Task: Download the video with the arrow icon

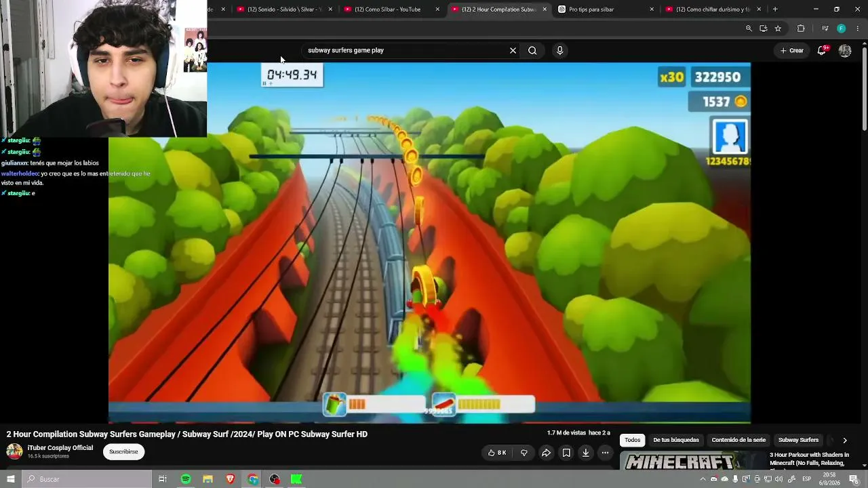Action: 586,453
